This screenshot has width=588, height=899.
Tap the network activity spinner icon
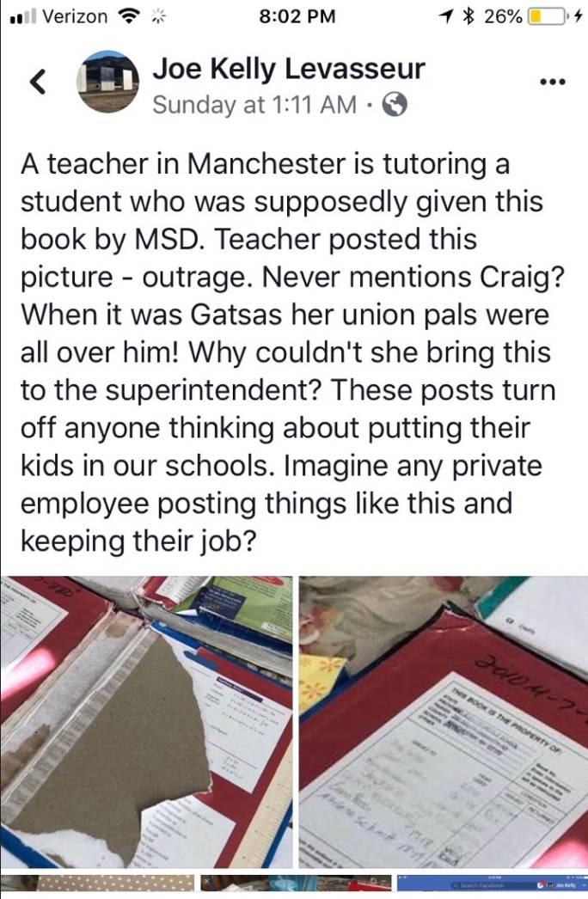[158, 16]
